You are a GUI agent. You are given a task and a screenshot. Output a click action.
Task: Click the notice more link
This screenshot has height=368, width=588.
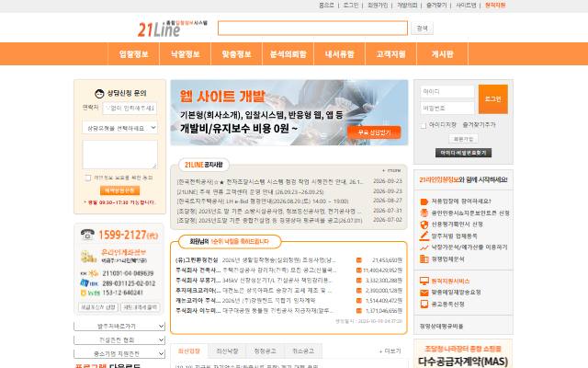[391, 170]
